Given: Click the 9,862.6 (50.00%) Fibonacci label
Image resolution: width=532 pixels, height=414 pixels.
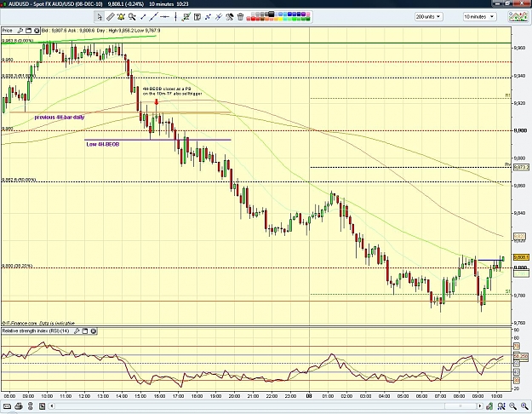Looking at the screenshot, I should [x=19, y=180].
